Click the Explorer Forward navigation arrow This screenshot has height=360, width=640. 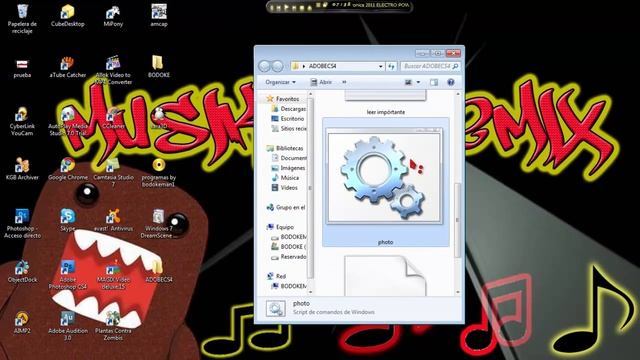277,66
